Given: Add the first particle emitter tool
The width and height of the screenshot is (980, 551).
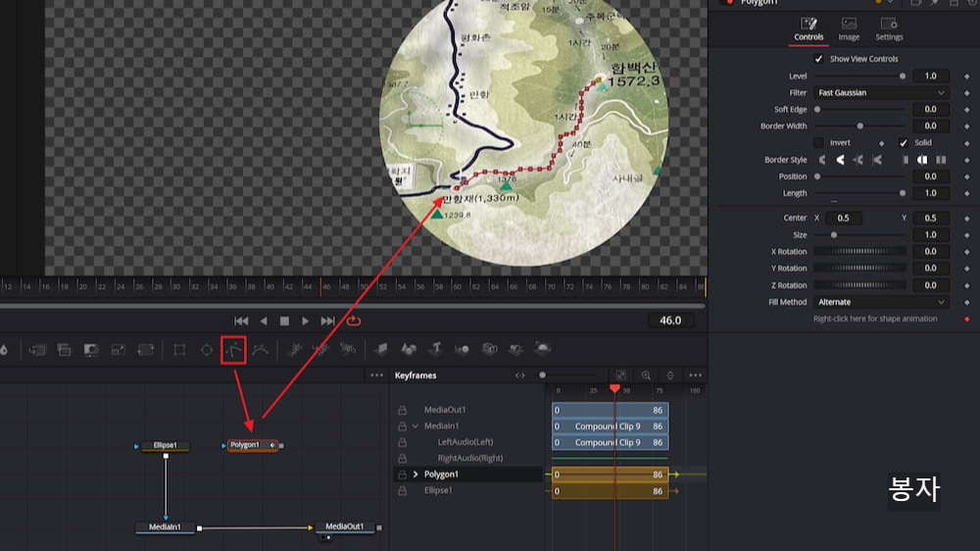Looking at the screenshot, I should [x=294, y=350].
